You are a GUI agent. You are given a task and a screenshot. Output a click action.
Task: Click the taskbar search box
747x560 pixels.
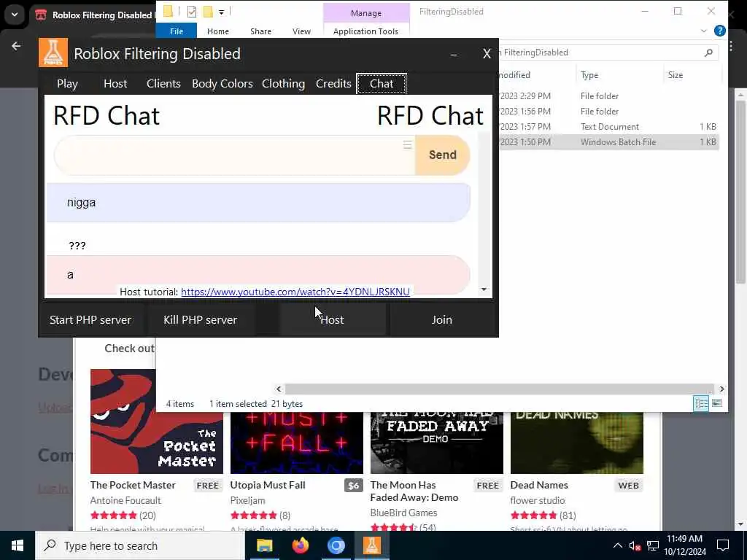click(140, 545)
